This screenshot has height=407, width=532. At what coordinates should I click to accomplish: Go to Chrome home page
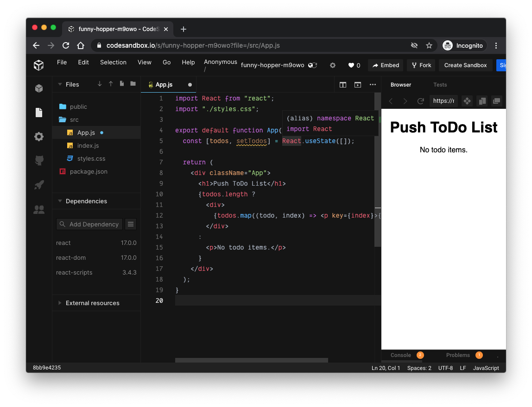(x=81, y=45)
